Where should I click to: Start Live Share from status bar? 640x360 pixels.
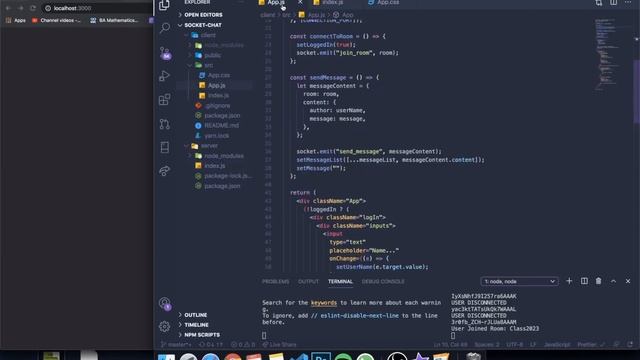[279, 344]
